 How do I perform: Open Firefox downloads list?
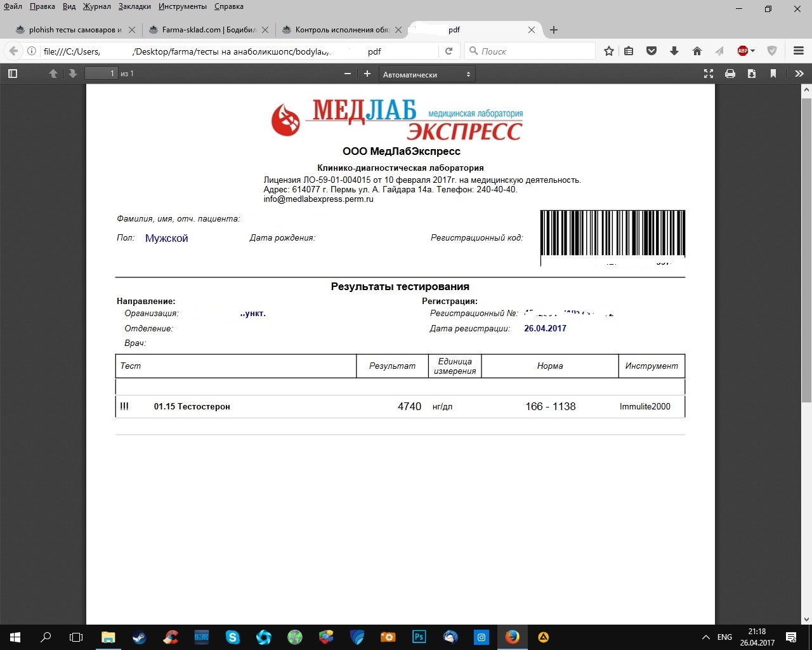(x=674, y=51)
